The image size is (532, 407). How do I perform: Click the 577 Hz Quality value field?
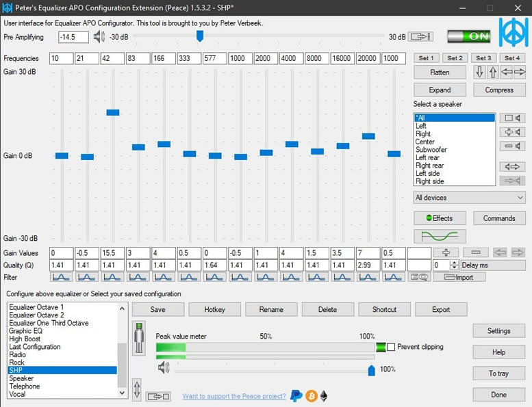(x=215, y=265)
